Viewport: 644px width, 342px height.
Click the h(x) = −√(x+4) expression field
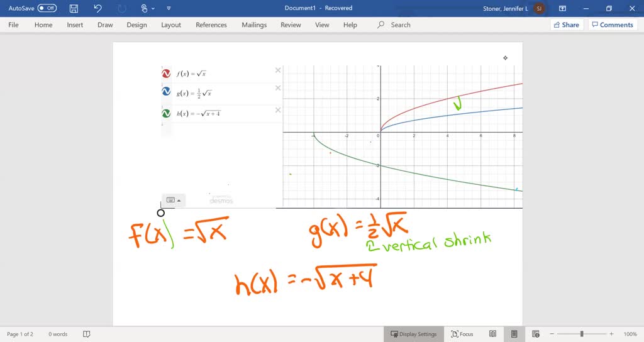(223, 114)
